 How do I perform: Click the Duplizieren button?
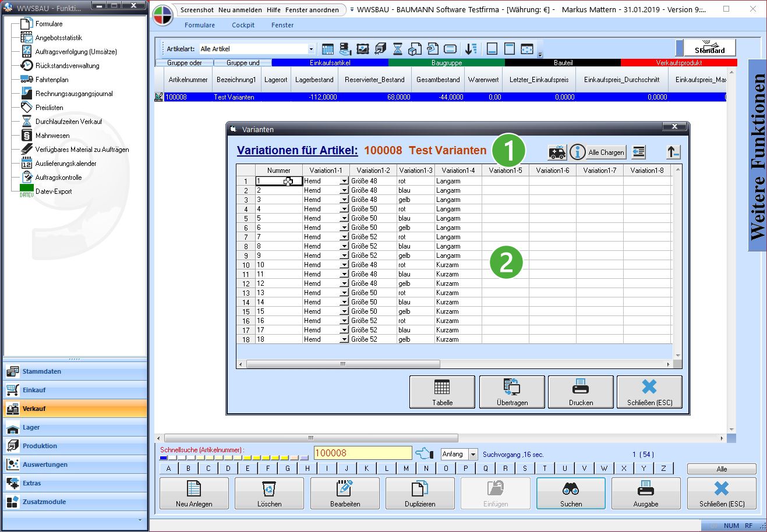(x=420, y=494)
